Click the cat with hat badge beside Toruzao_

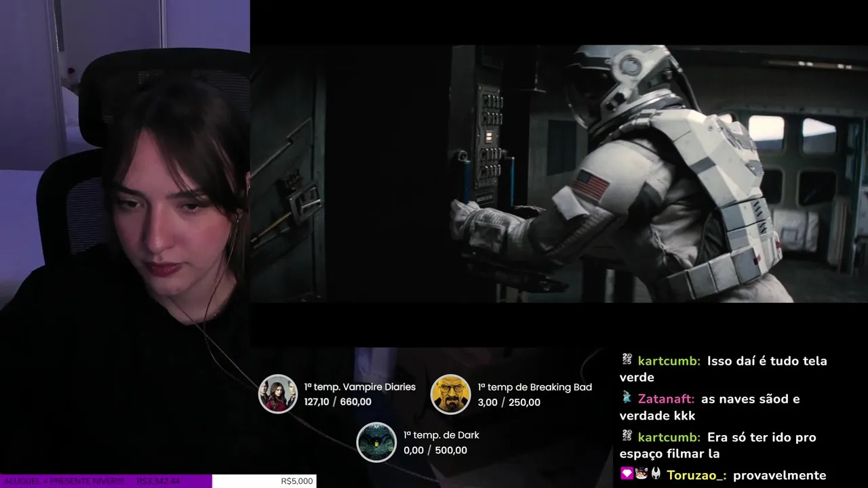[x=642, y=474]
